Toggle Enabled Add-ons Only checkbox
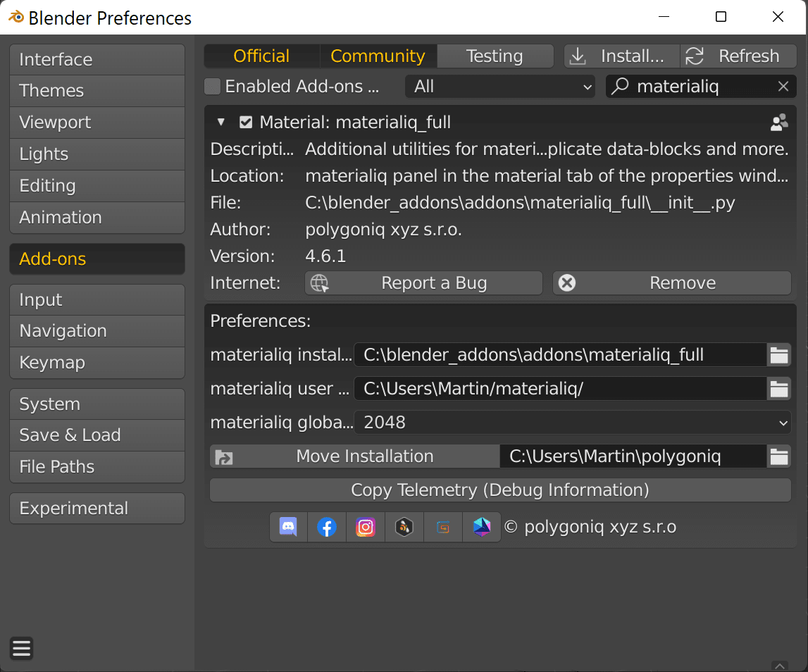808x672 pixels. (212, 86)
